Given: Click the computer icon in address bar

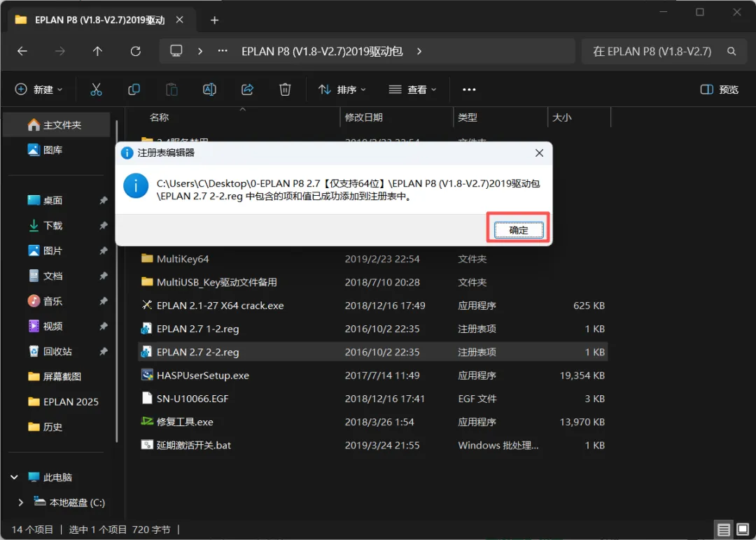Looking at the screenshot, I should pyautogui.click(x=176, y=51).
